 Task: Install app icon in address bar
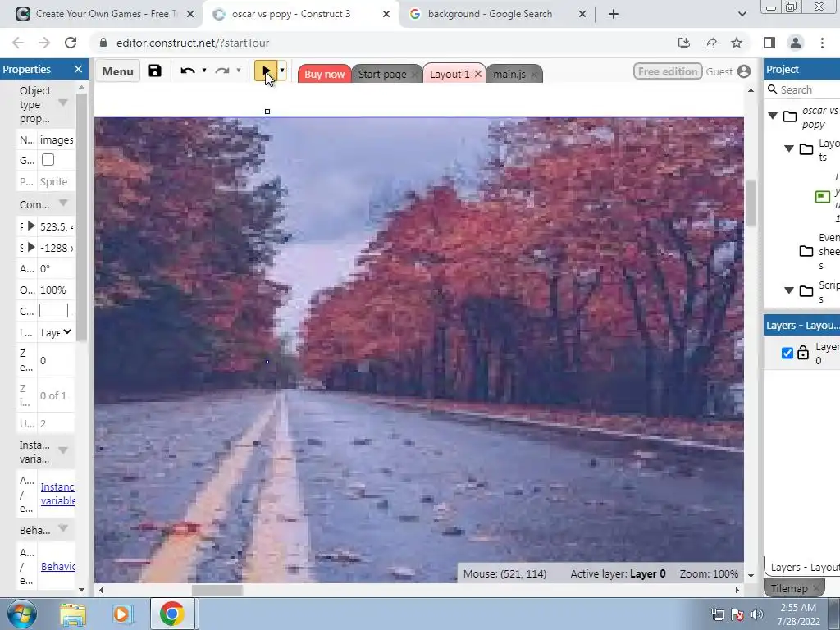tap(684, 43)
